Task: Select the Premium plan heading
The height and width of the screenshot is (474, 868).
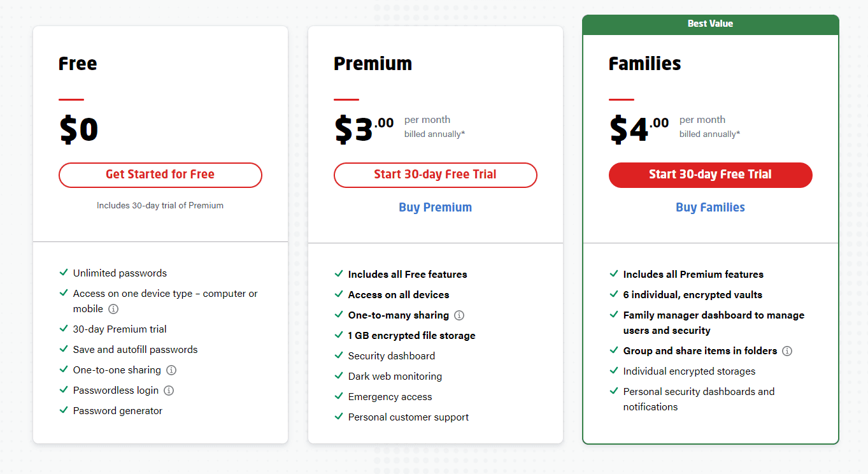Action: [x=373, y=64]
